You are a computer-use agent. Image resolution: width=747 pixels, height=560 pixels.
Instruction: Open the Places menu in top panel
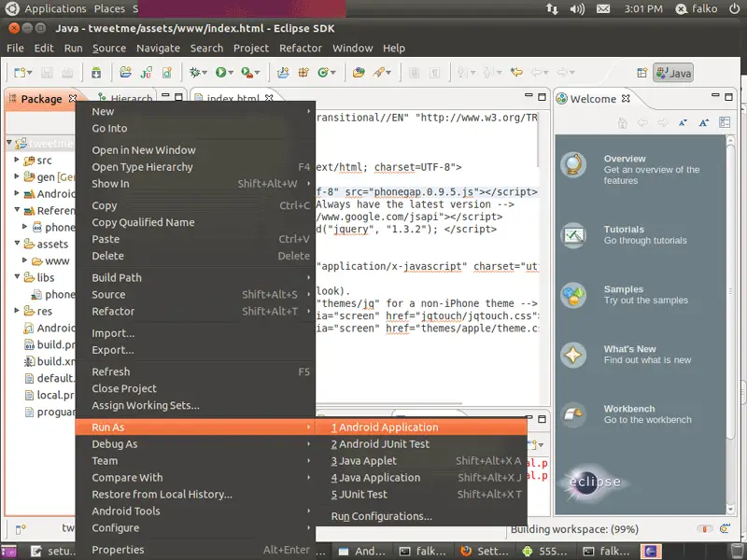click(109, 8)
